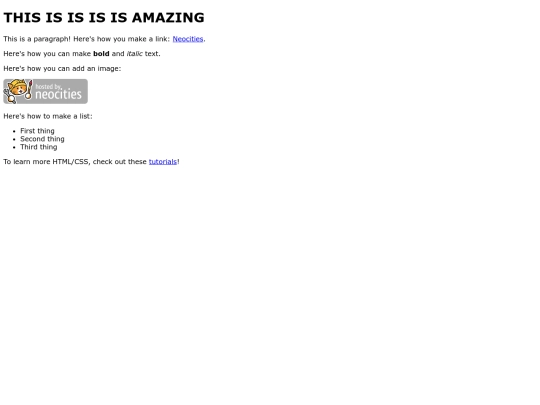Click the hosted by neocities badge image
Image resolution: width=540 pixels, height=405 pixels.
click(45, 91)
